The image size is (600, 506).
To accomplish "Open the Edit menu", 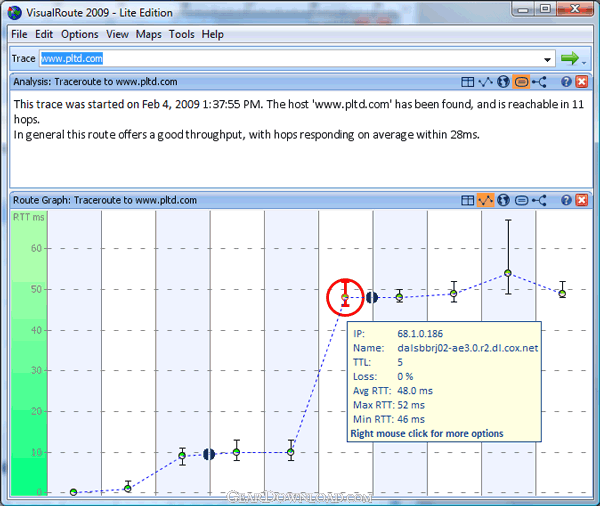I will pyautogui.click(x=44, y=34).
